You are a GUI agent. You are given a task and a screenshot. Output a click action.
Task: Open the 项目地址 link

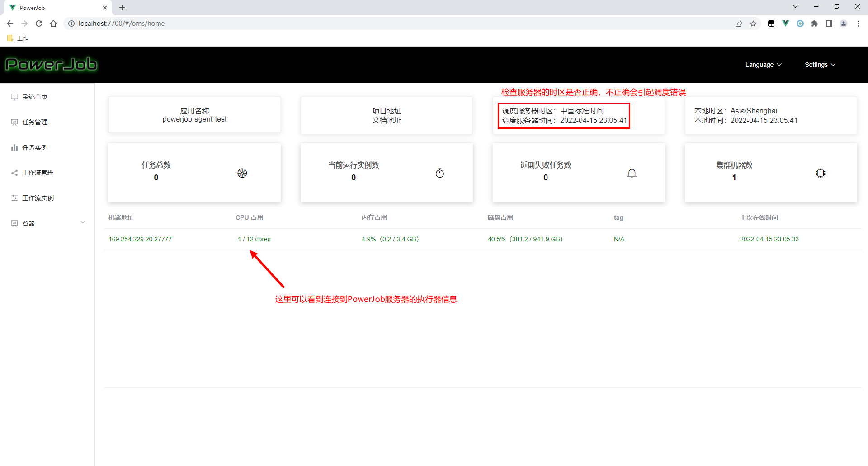tap(387, 111)
